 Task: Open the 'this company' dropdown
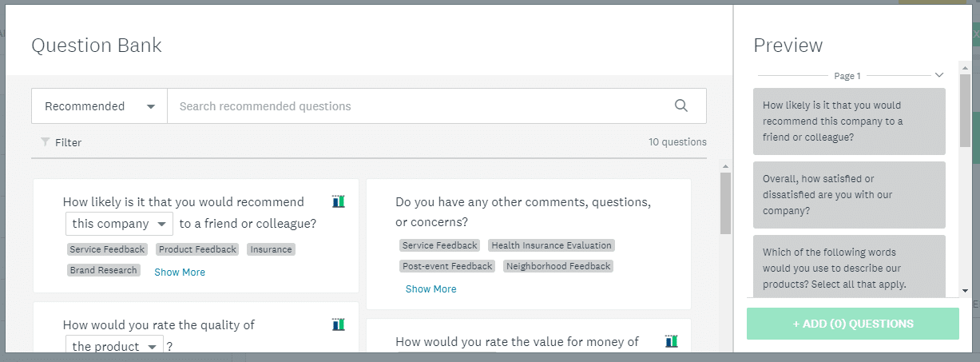119,224
